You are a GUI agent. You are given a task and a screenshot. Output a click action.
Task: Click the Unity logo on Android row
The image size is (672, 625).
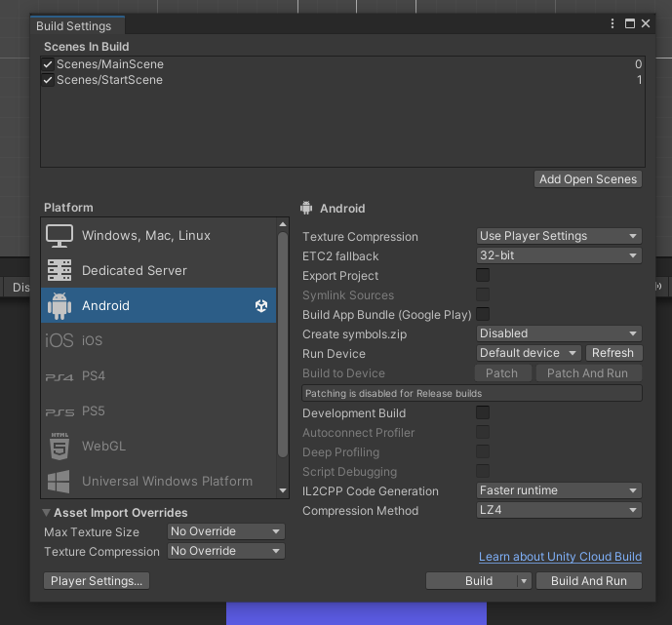click(x=261, y=305)
